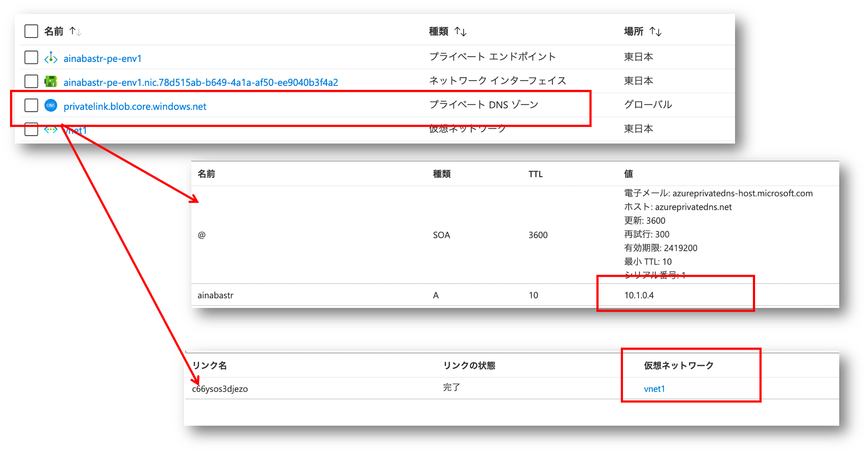Click the プライベート エンドポイント type cell
Image resolution: width=868 pixels, height=454 pixels.
point(493,57)
